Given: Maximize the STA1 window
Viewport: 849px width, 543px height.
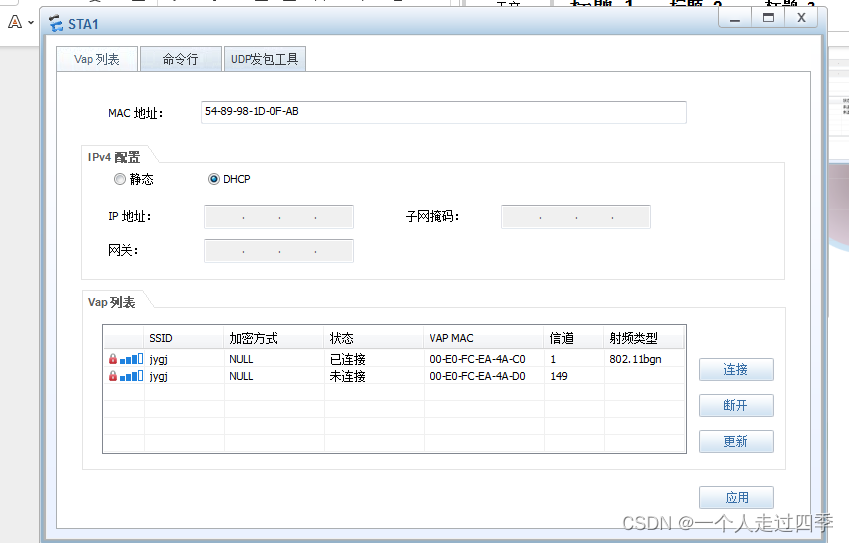Looking at the screenshot, I should [x=768, y=18].
